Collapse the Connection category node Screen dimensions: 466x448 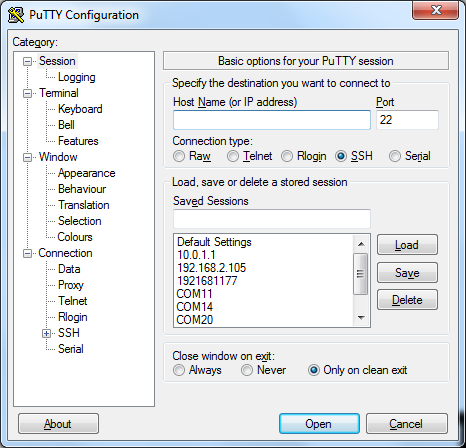27,253
